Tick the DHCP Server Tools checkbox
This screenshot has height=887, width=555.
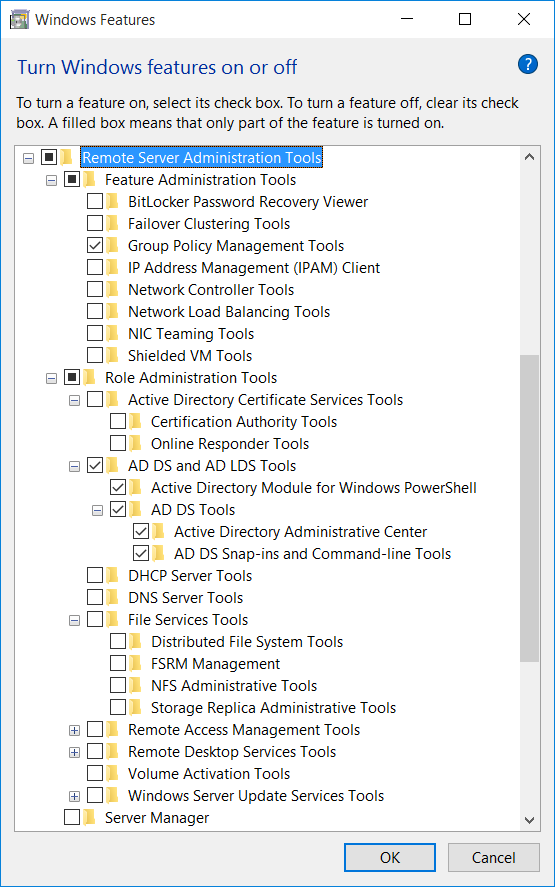[95, 575]
